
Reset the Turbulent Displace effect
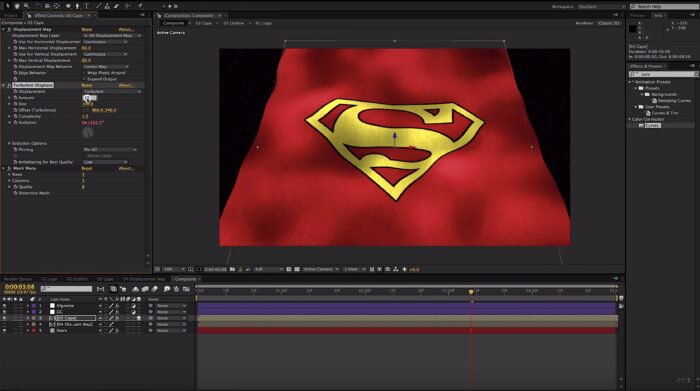tap(87, 85)
